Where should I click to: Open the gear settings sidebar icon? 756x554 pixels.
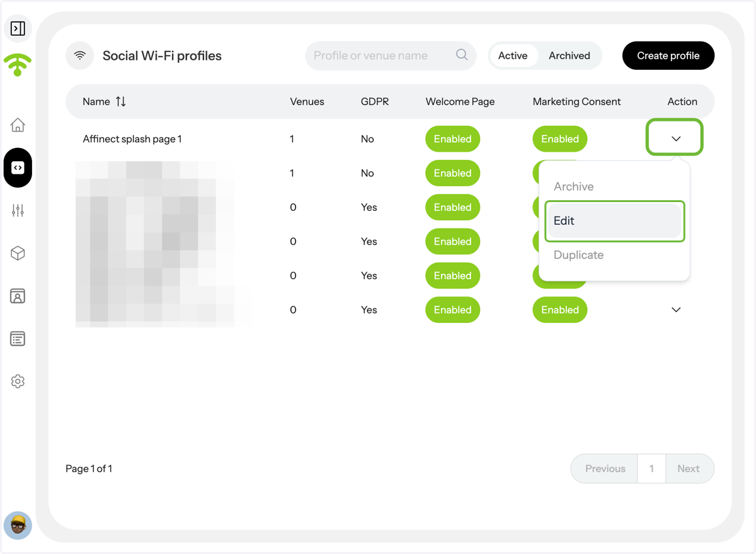18,382
